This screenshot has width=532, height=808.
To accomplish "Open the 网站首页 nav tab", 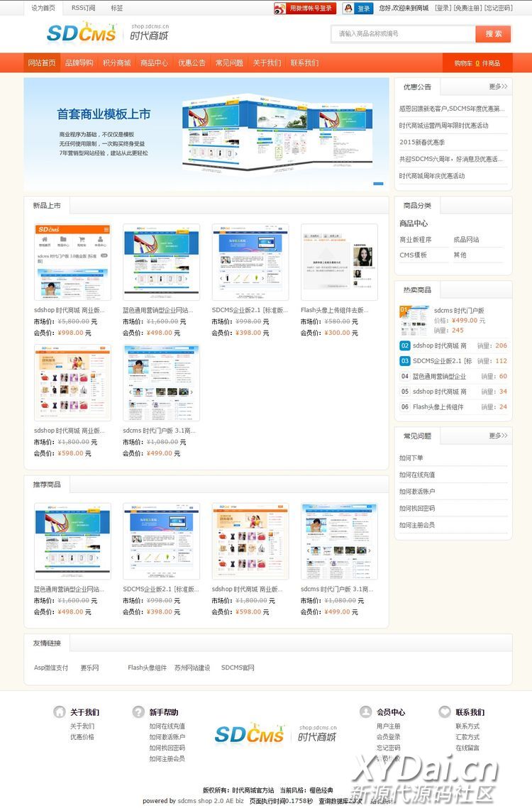I will [42, 63].
